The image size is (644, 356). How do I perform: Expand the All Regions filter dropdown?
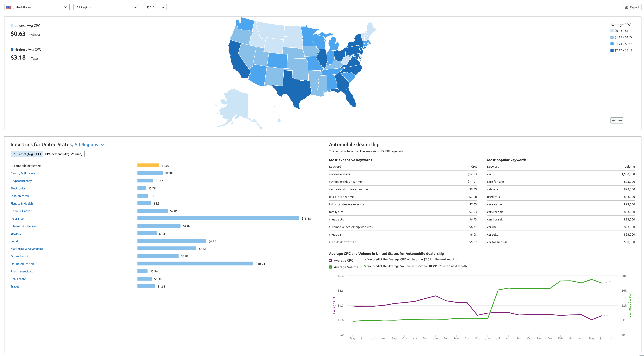click(x=106, y=7)
